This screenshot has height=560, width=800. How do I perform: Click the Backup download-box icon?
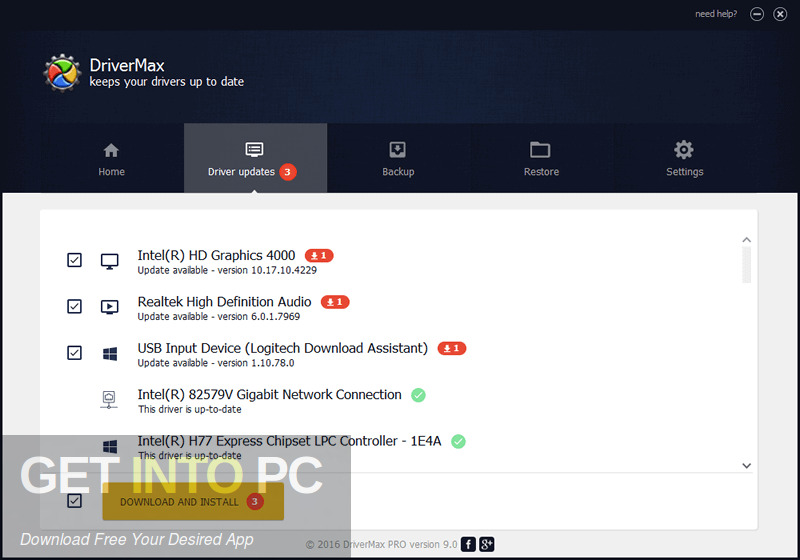tap(397, 149)
